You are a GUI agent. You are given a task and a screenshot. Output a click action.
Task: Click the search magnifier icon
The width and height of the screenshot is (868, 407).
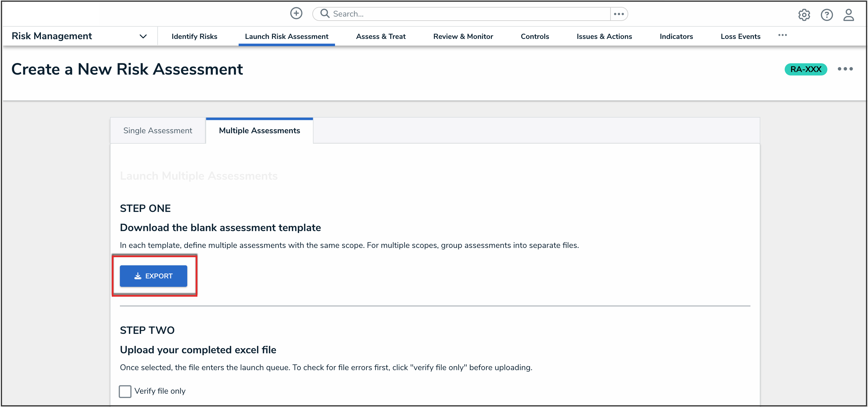pyautogui.click(x=325, y=13)
